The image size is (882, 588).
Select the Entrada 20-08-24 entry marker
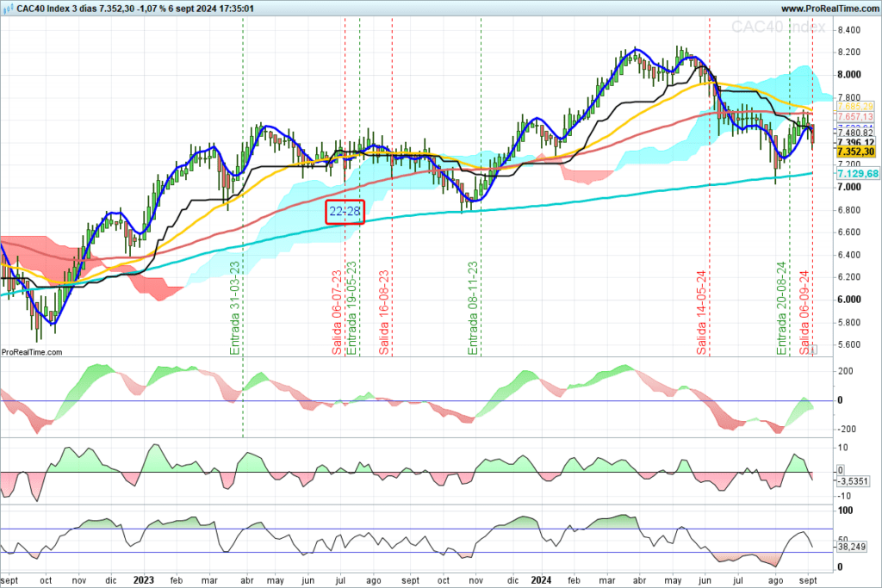coord(782,308)
